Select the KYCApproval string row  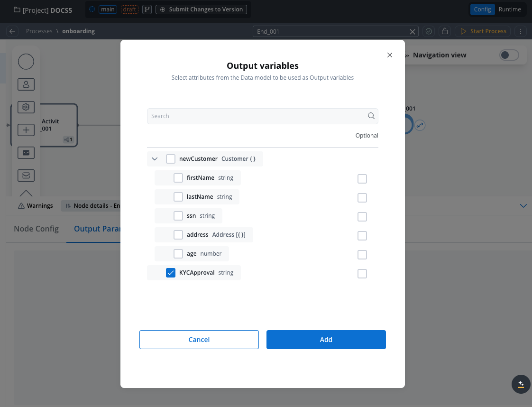pyautogui.click(x=194, y=273)
